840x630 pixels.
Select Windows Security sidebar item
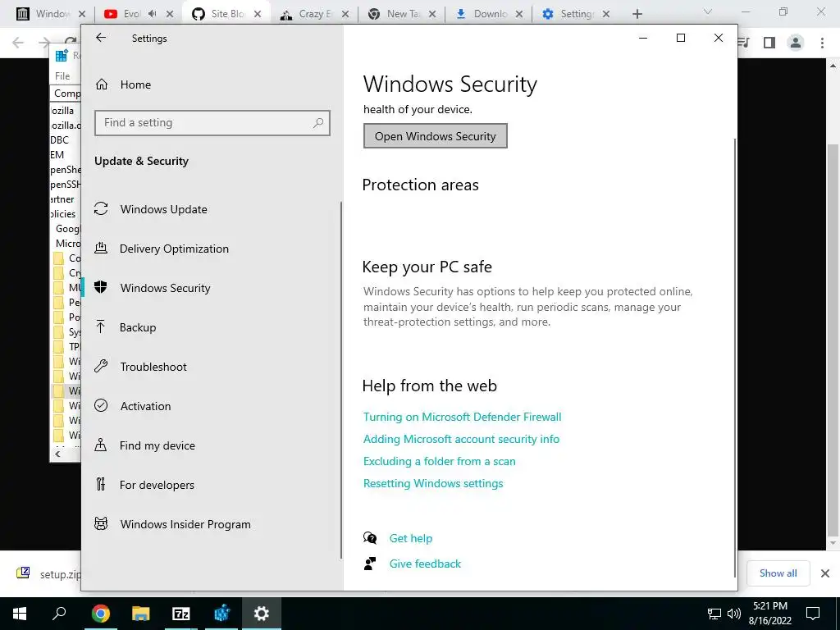tap(152, 288)
